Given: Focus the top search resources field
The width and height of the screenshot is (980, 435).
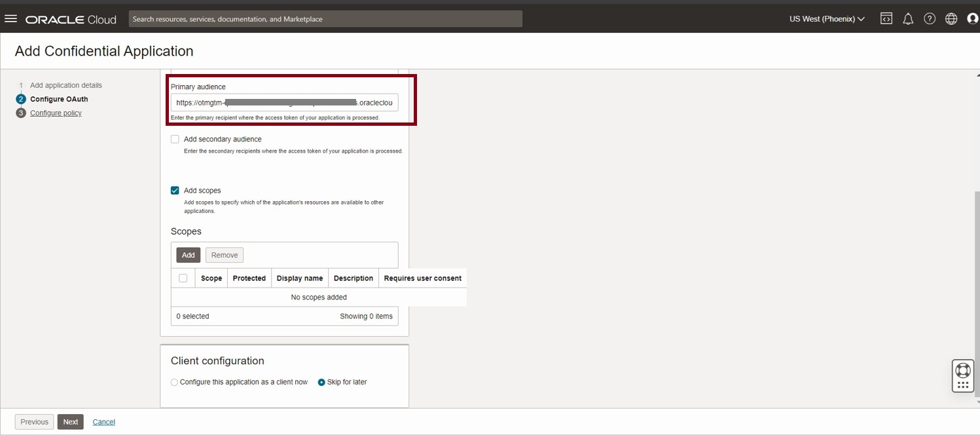Looking at the screenshot, I should (325, 19).
